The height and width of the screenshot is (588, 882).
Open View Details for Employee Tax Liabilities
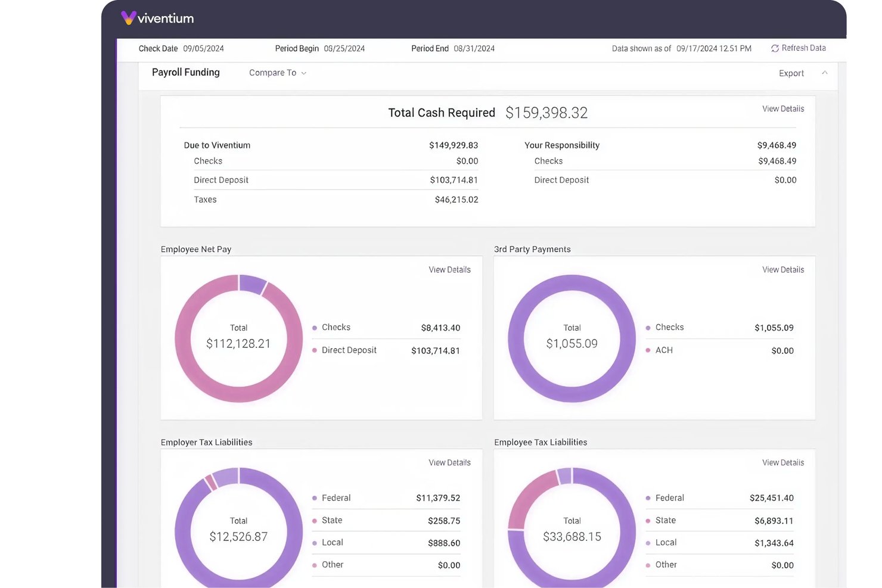783,463
